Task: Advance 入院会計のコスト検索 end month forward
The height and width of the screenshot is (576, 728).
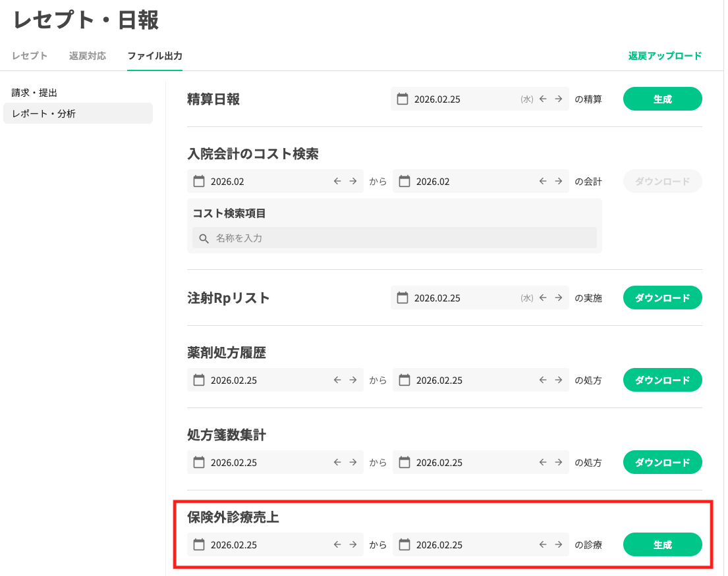Action: (558, 182)
